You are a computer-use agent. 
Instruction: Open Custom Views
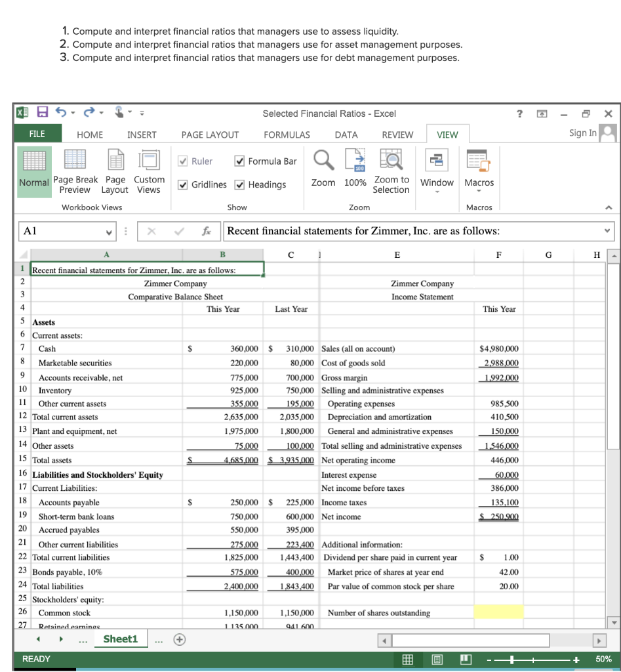pyautogui.click(x=149, y=171)
